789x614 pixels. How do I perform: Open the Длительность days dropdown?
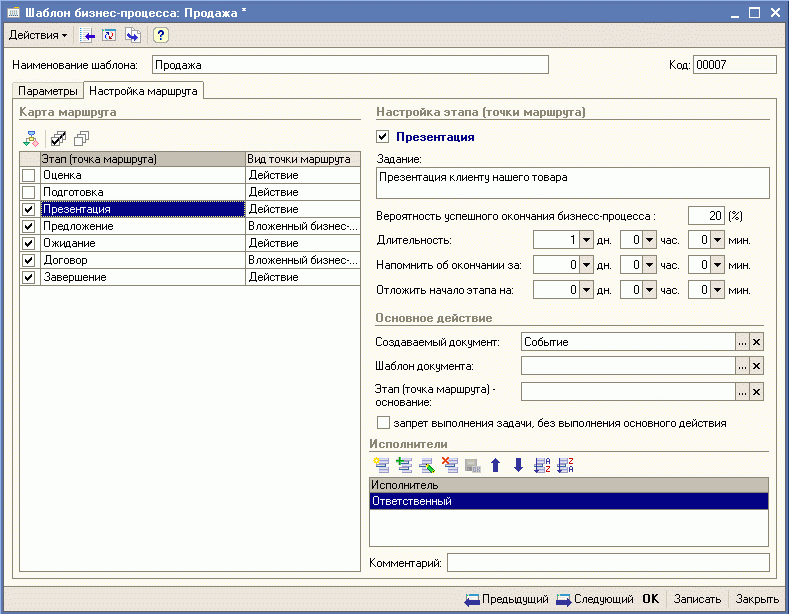(x=588, y=240)
